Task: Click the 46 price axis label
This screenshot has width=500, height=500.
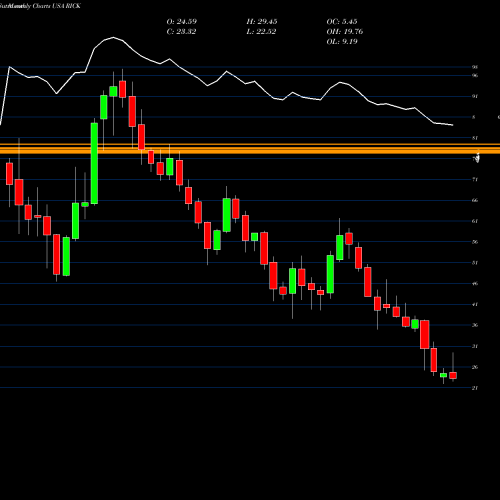Action: [x=475, y=284]
